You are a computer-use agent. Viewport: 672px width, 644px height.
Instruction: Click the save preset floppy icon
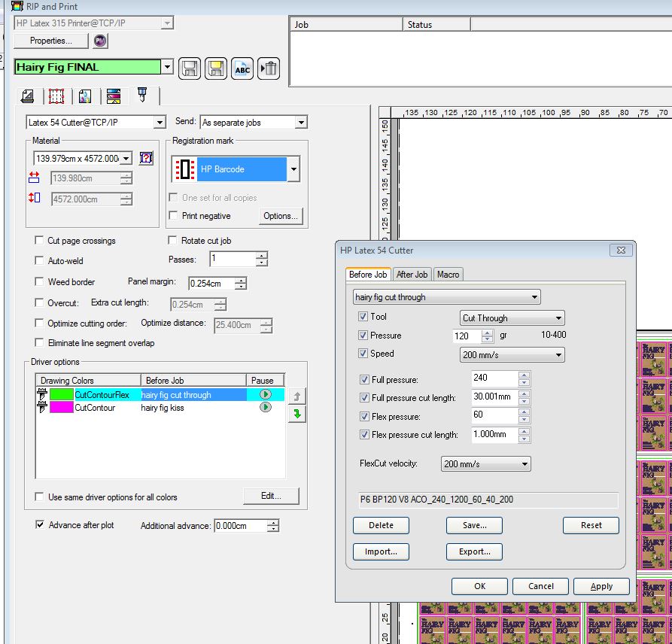pos(190,68)
